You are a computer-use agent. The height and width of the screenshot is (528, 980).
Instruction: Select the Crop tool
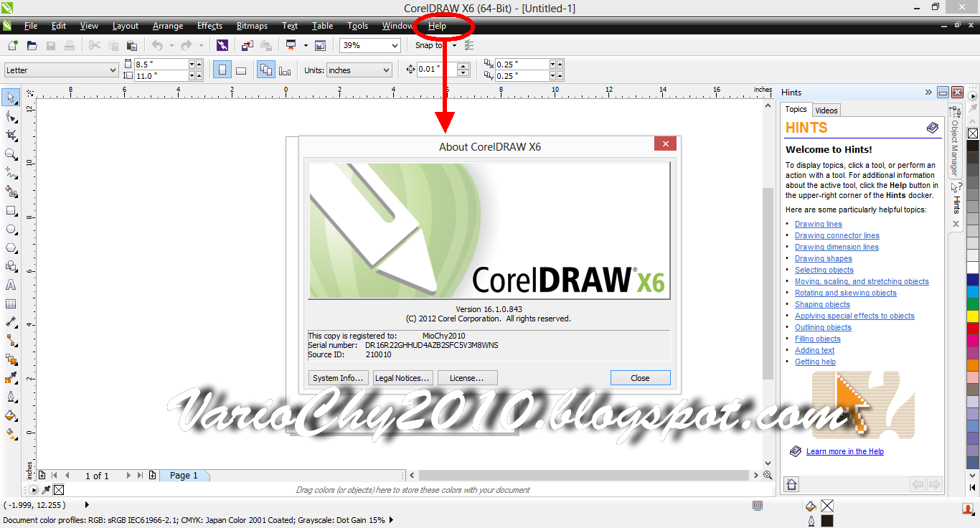11,135
